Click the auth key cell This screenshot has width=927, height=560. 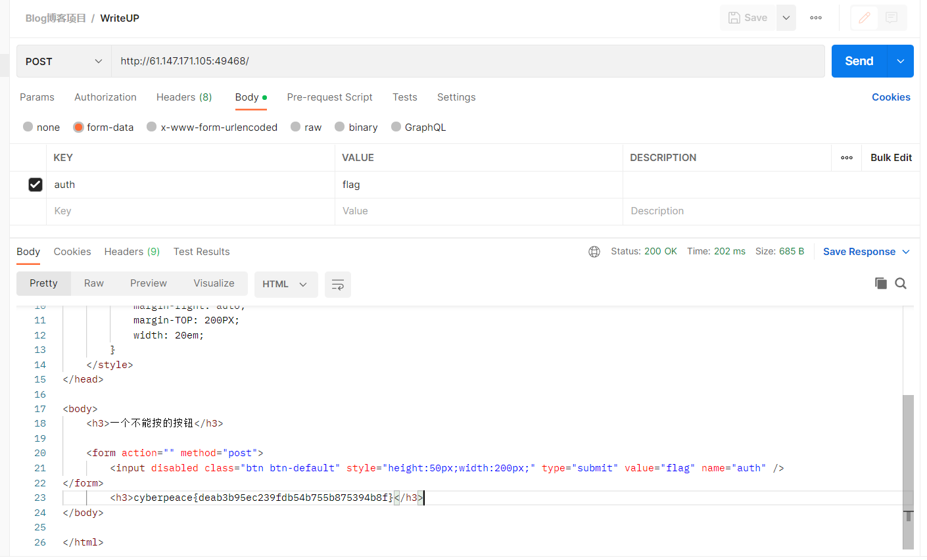191,185
